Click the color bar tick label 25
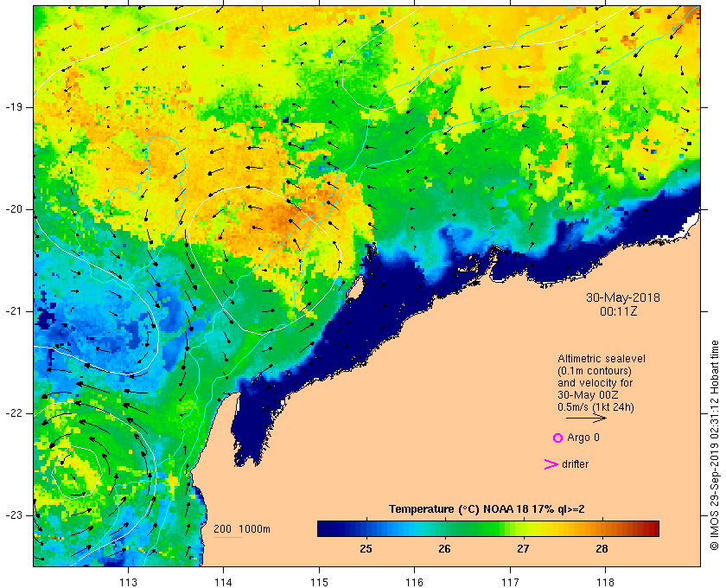The image size is (726, 588). pos(366,549)
